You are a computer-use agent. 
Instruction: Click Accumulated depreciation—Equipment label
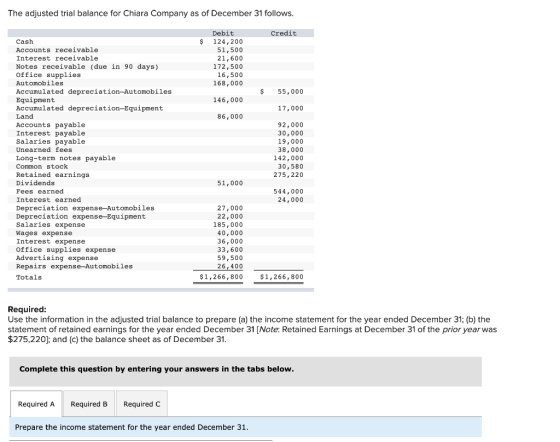[89, 108]
